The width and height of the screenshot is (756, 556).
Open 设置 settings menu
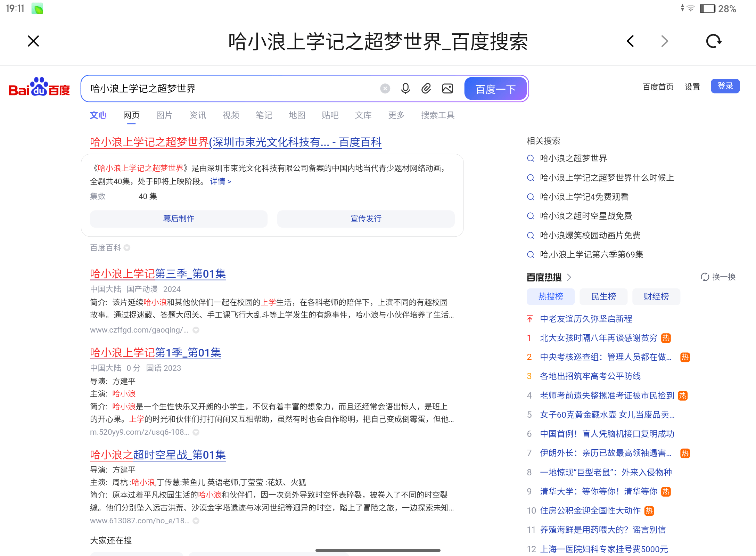coord(692,87)
